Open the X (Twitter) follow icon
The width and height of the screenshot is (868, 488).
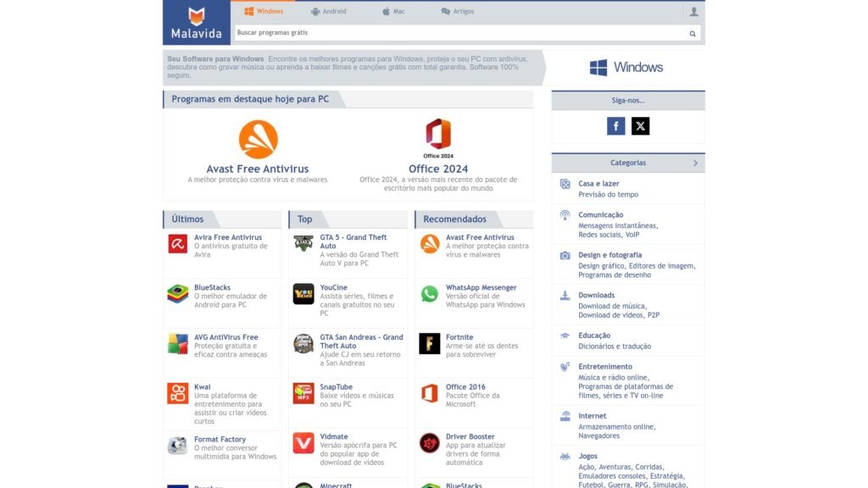coord(641,126)
